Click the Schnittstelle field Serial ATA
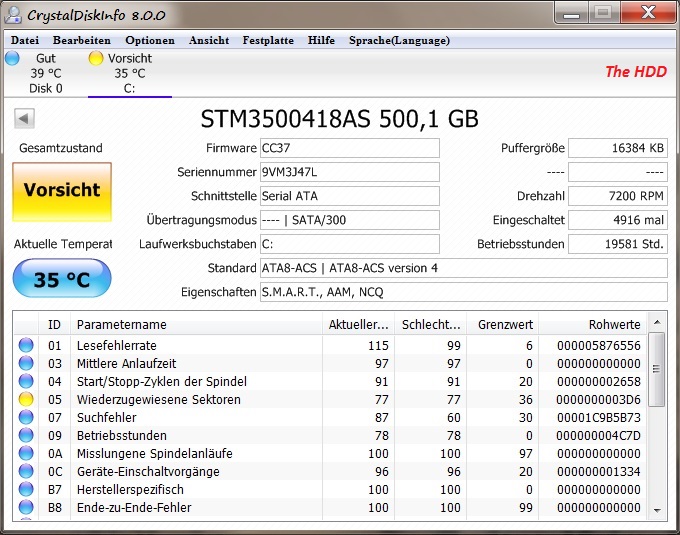The image size is (680, 535). click(x=350, y=196)
